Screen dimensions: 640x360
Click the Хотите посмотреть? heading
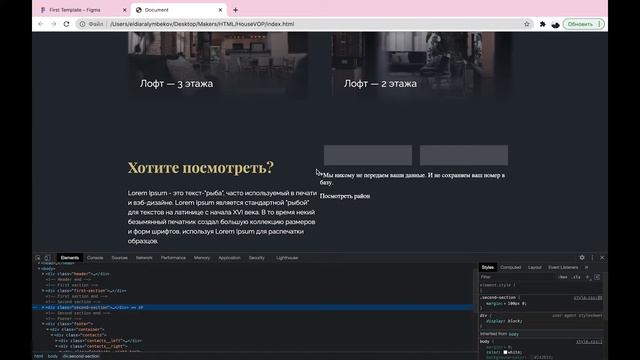pyautogui.click(x=200, y=168)
